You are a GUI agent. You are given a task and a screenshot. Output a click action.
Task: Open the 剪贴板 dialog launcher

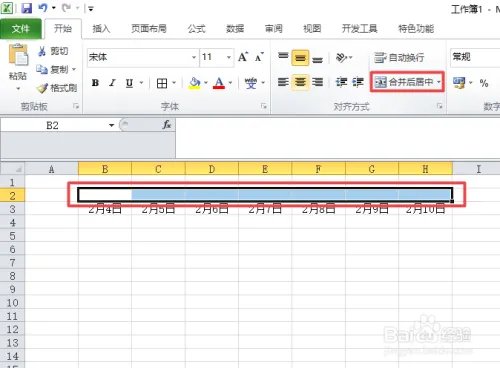[76, 106]
